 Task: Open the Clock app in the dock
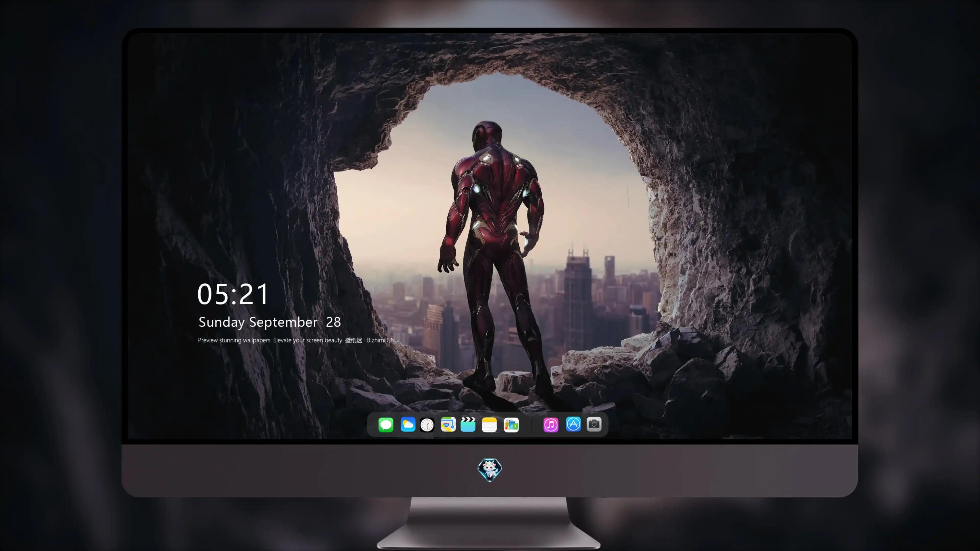tap(427, 424)
